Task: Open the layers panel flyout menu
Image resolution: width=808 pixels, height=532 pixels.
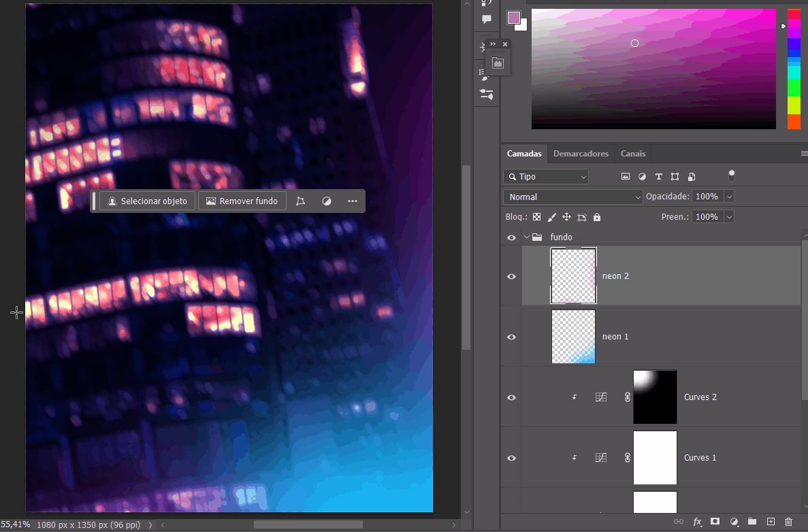Action: click(x=804, y=154)
